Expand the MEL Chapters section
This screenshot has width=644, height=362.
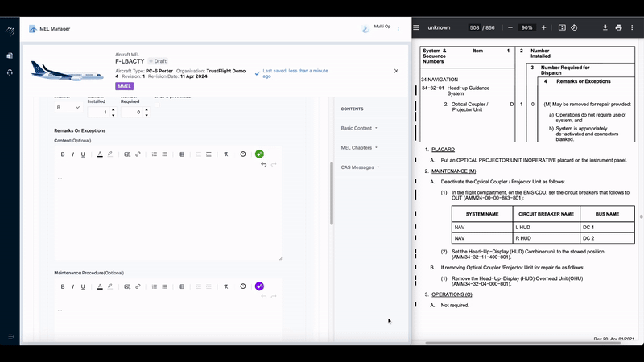[359, 147]
